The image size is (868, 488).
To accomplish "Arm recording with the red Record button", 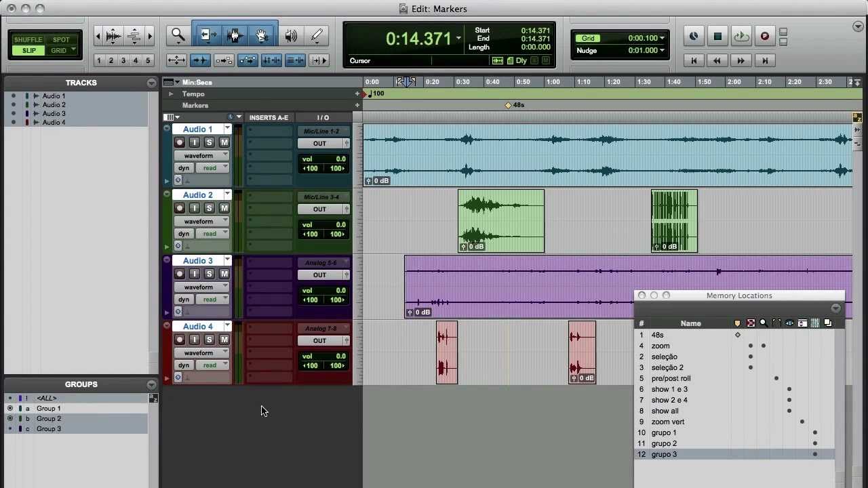I will click(765, 37).
